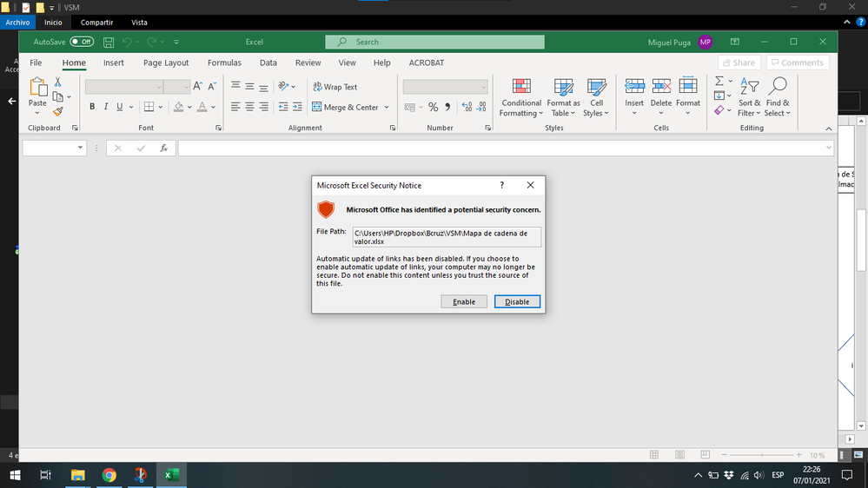
Task: Collapse the ribbon with chevron
Action: [x=829, y=129]
